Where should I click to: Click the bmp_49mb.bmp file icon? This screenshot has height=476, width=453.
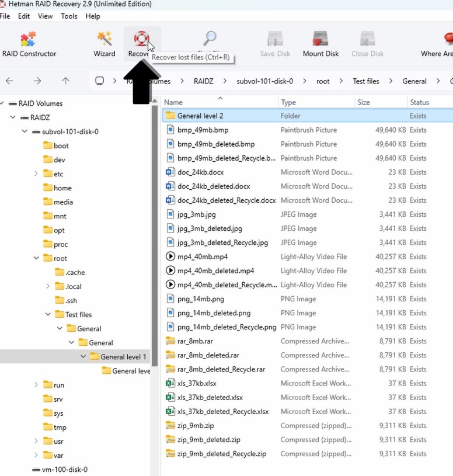click(170, 130)
